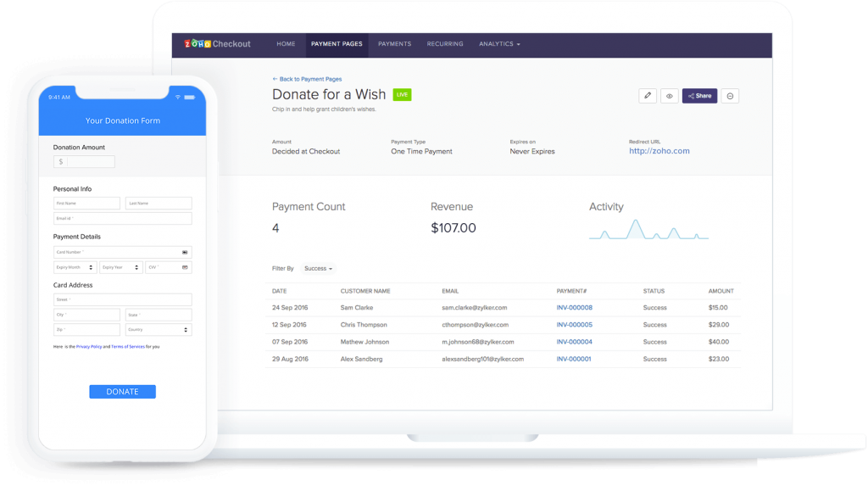Click the Activity sparkline chart
Image resolution: width=868 pixels, height=486 pixels.
pos(648,229)
